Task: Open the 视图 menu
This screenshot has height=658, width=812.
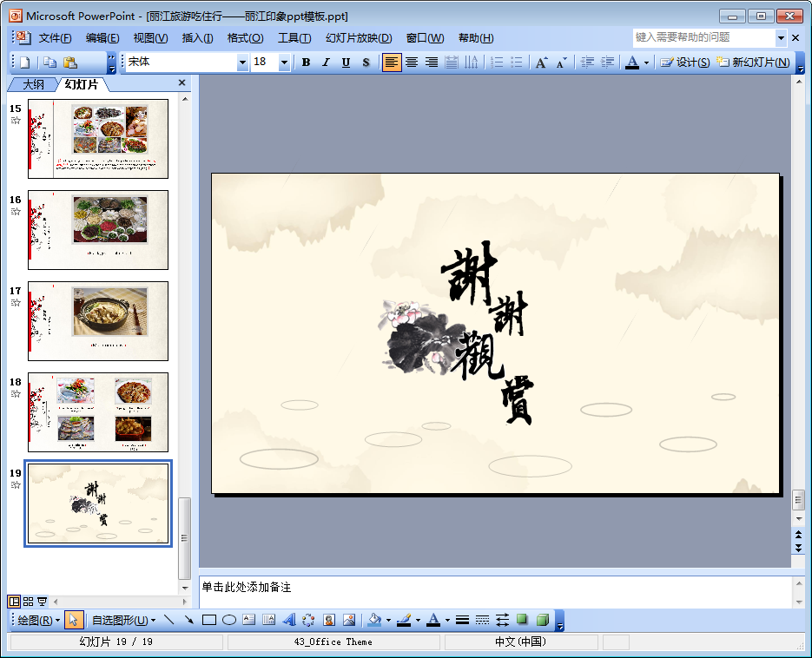Action: pyautogui.click(x=150, y=38)
